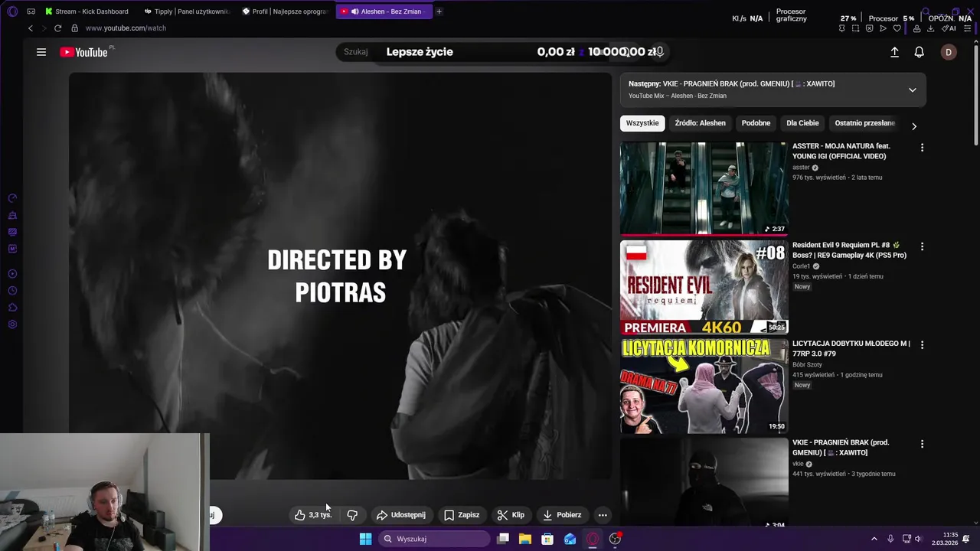Open options for ASSTER - MOJA NATURA video
The image size is (980, 551).
click(922, 148)
